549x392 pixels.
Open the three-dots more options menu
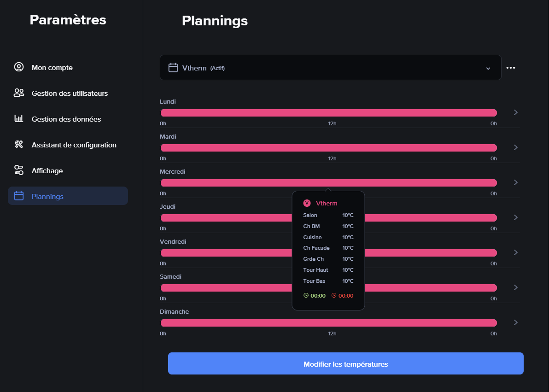(x=511, y=68)
